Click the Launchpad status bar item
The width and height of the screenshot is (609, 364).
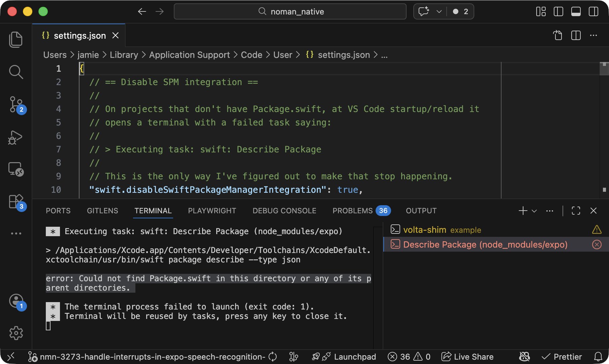(344, 357)
